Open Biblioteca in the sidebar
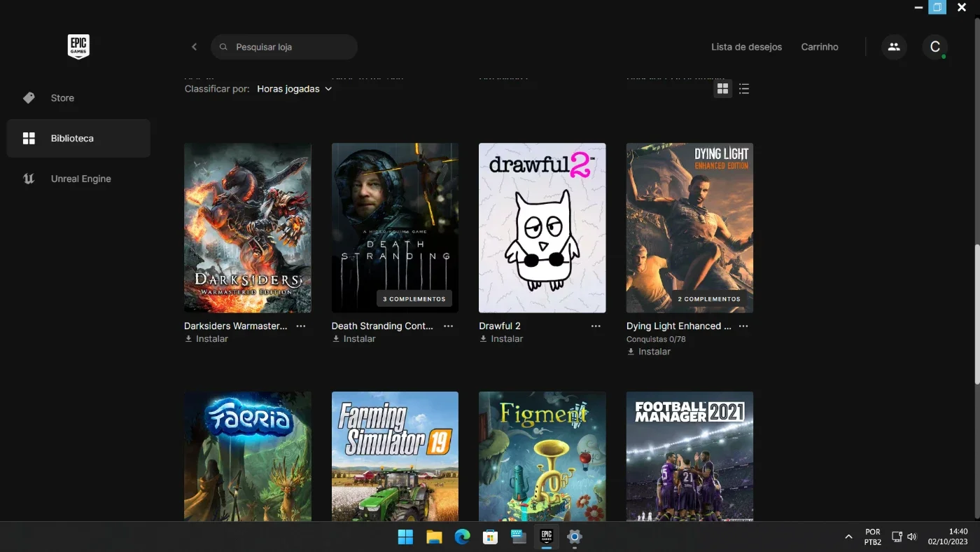Screen dimensions: 980x552 tap(78, 138)
